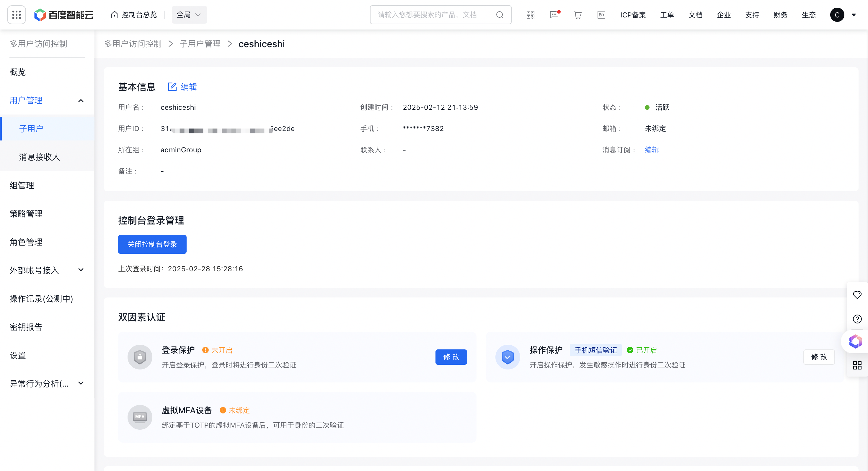Image resolution: width=868 pixels, height=471 pixels.
Task: Collapse the 用户管理 sidebar section
Action: point(47,100)
